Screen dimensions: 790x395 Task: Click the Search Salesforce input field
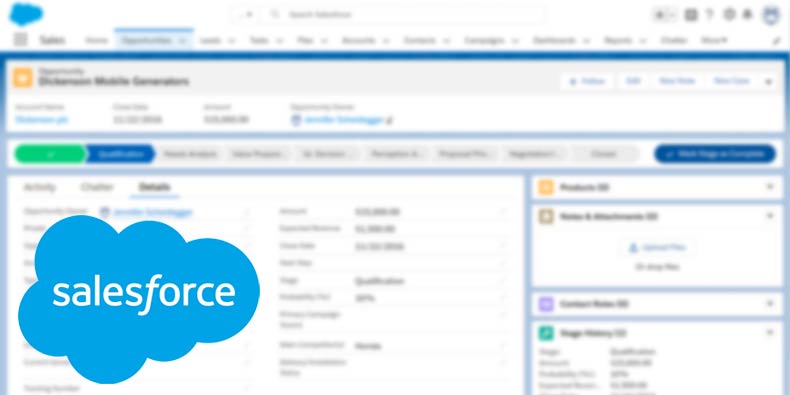(x=403, y=15)
